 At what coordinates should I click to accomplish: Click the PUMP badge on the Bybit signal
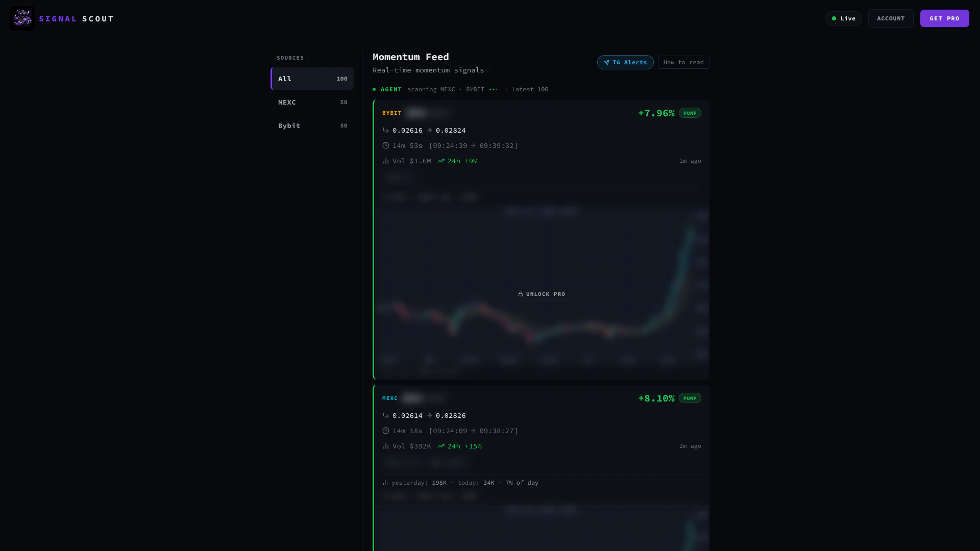pos(690,113)
